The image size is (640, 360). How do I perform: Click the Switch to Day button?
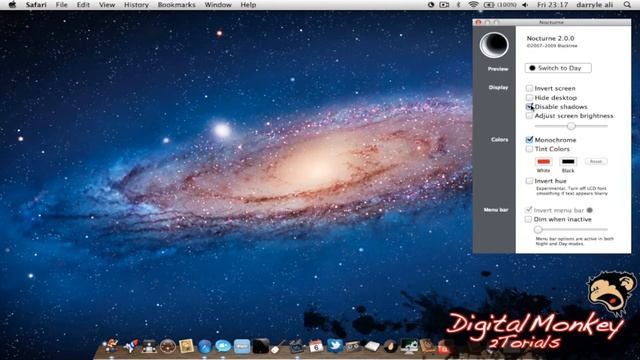point(558,68)
